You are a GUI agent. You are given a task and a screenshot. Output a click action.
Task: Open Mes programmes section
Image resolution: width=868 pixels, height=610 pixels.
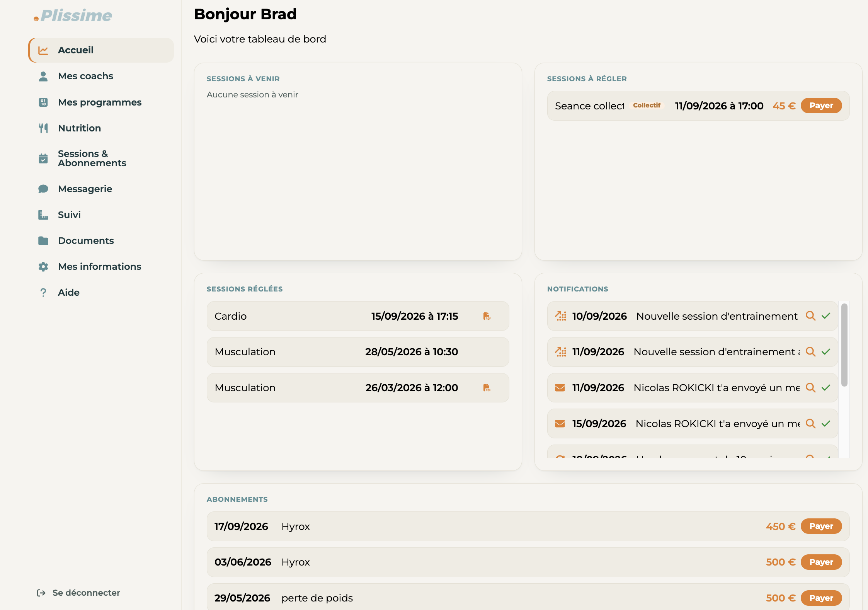click(100, 102)
